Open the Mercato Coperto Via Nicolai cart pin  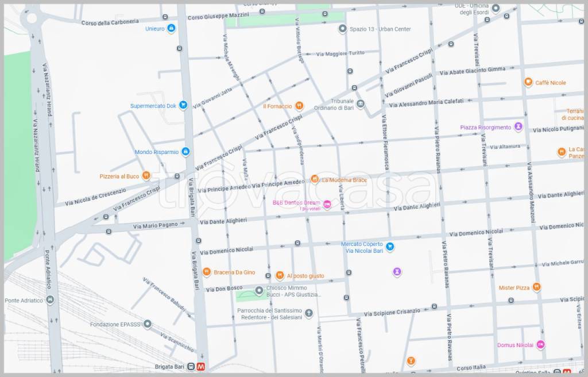click(390, 247)
